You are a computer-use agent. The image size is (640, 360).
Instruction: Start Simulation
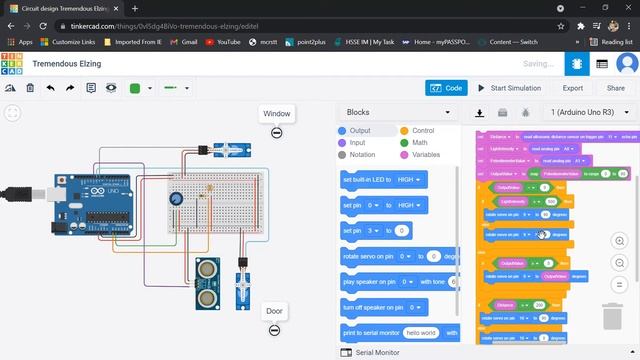509,88
